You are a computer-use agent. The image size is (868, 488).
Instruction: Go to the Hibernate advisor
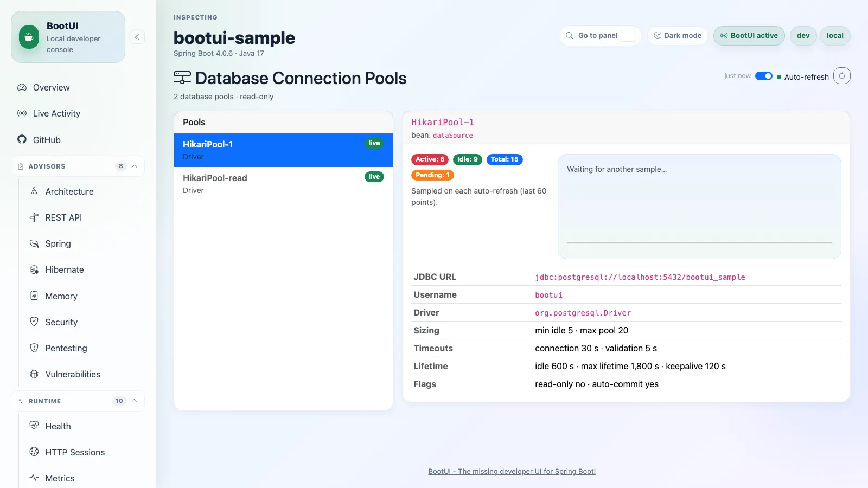[x=83, y=269]
